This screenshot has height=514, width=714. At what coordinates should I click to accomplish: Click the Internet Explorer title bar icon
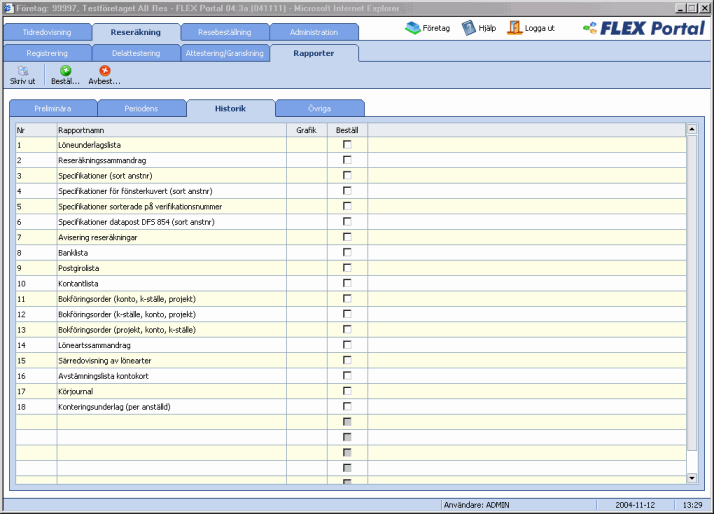pyautogui.click(x=7, y=7)
